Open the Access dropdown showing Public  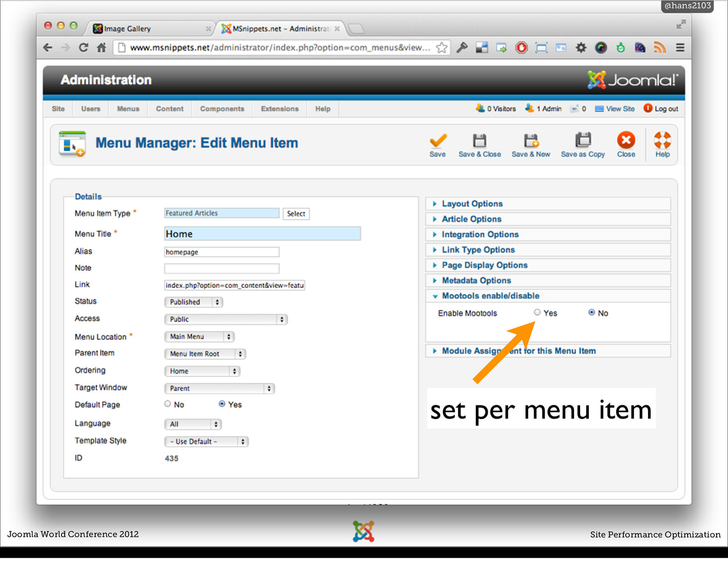point(226,319)
